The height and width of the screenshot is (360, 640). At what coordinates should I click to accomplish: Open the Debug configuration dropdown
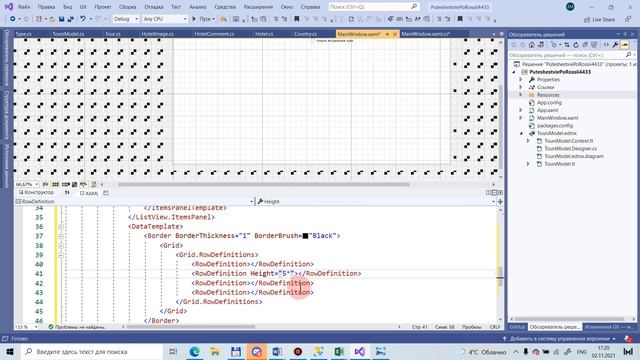point(126,19)
